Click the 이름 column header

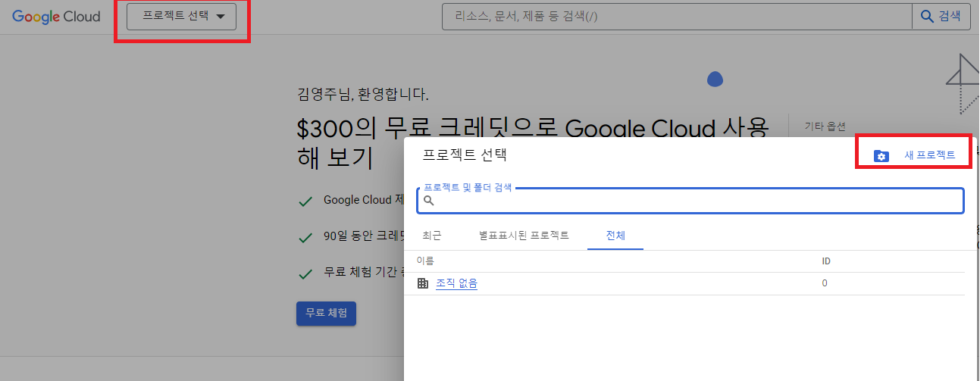[x=425, y=261]
